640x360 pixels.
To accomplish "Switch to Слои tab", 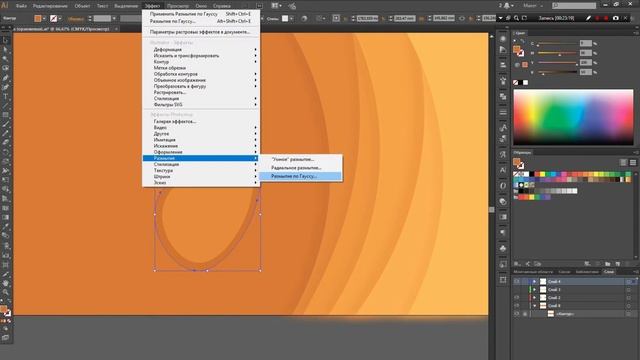I will click(609, 272).
